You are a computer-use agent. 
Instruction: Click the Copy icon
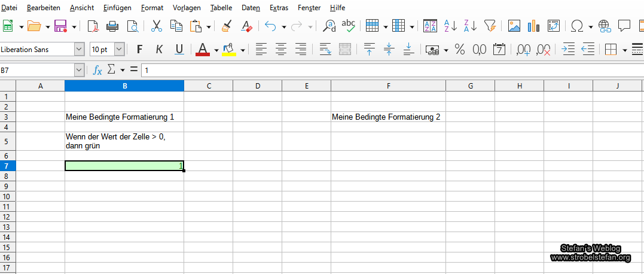(176, 26)
